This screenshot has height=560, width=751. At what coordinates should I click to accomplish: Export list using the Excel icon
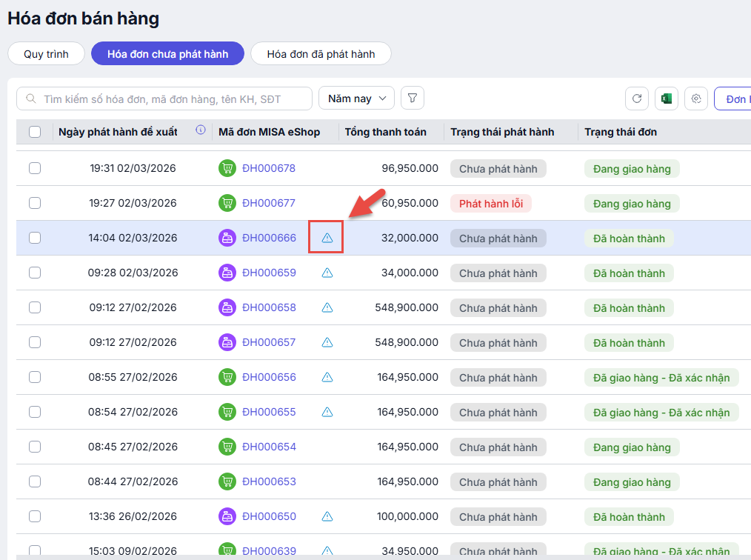[x=667, y=99]
